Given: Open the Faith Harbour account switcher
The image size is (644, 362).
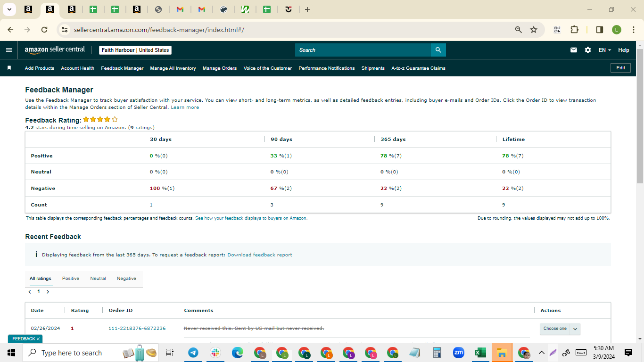Looking at the screenshot, I should [135, 50].
